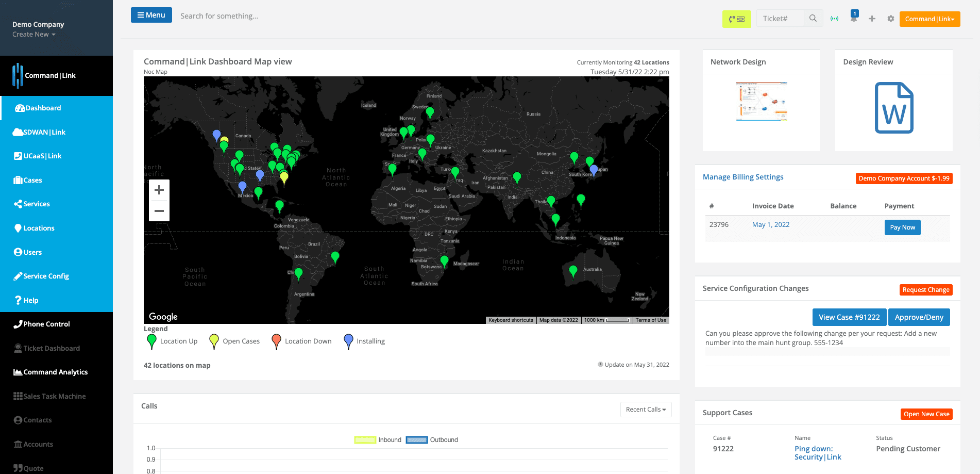The width and height of the screenshot is (980, 474).
Task: Click the Demo Company Account balance button
Action: (x=904, y=178)
